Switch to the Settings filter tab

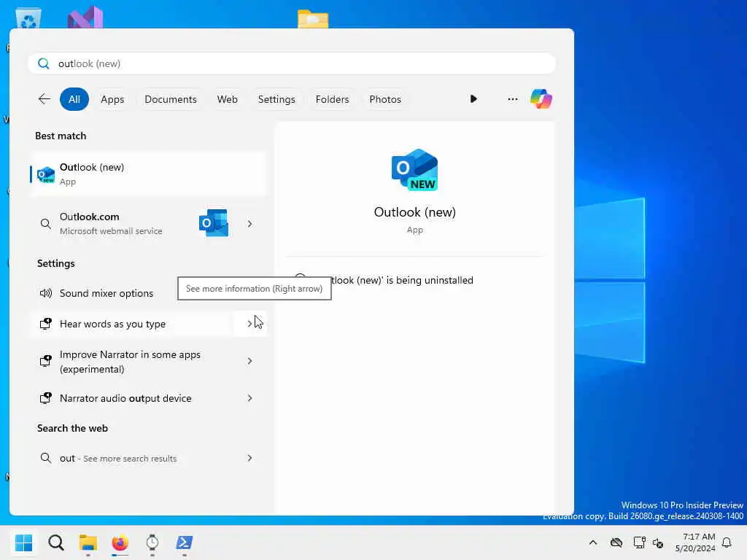[276, 99]
